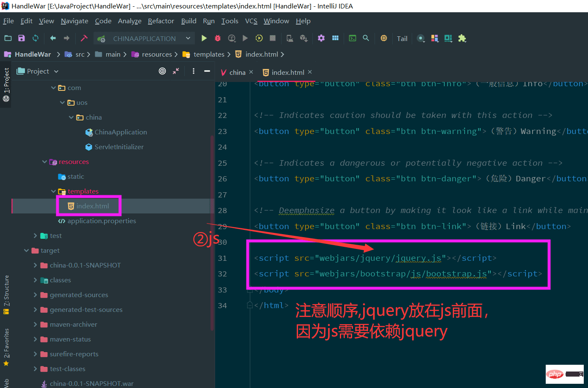Locate current file with target icon

coord(162,71)
